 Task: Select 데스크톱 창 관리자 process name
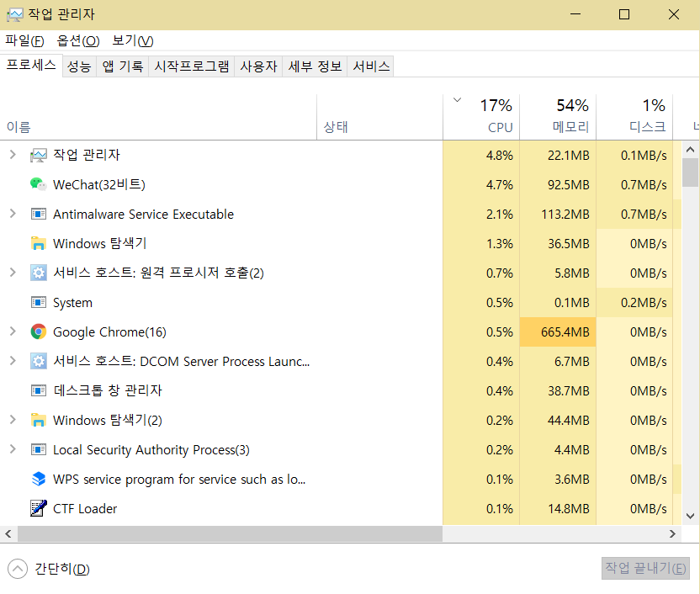pyautogui.click(x=108, y=390)
